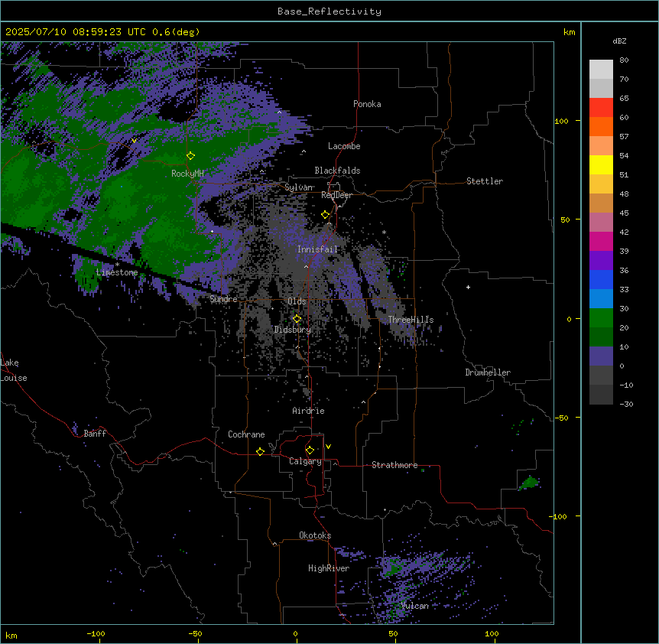Click the green echo blob east of Strathmore
The height and width of the screenshot is (644, 659).
click(529, 482)
